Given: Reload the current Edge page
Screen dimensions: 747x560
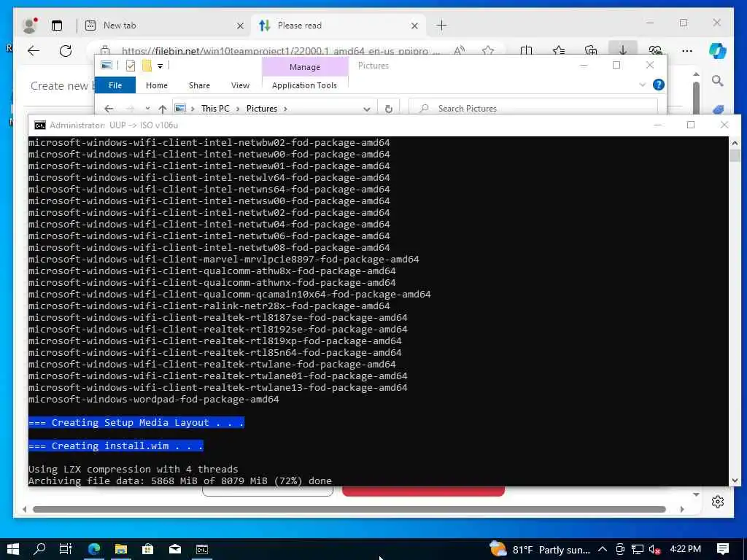Looking at the screenshot, I should [x=66, y=50].
